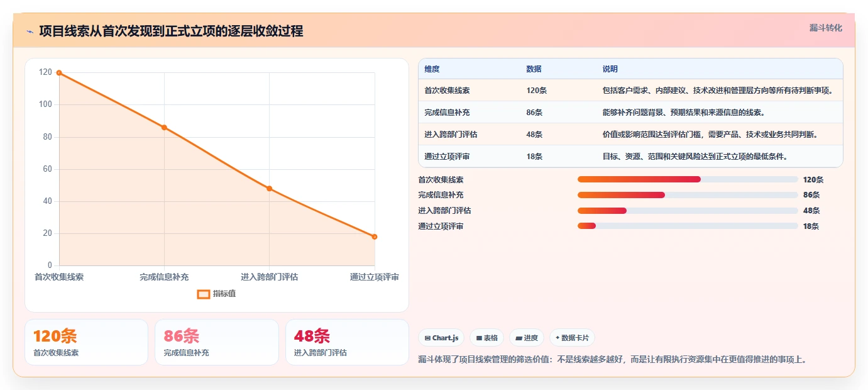Image resolution: width=868 pixels, height=390 pixels.
Task: Click the 48条 value beside progress bar
Action: point(811,211)
